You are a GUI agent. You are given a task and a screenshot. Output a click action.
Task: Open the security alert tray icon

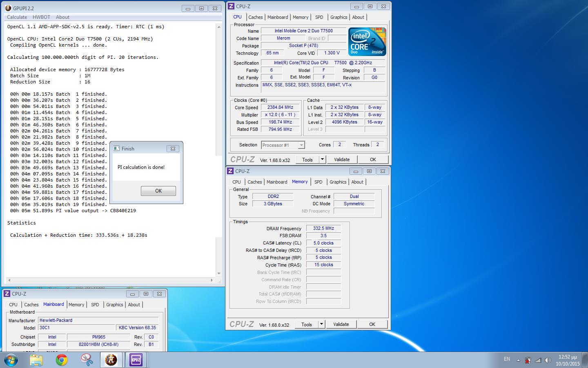[528, 360]
